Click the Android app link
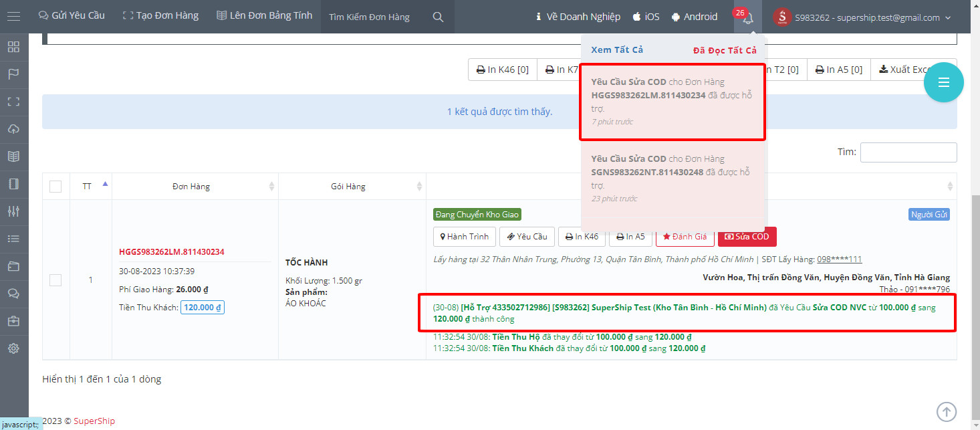The width and height of the screenshot is (980, 430). point(694,17)
